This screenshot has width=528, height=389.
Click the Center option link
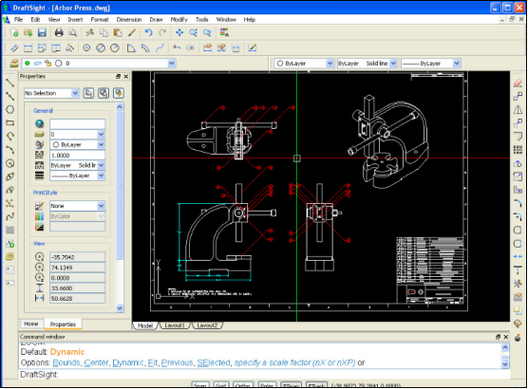click(x=96, y=363)
